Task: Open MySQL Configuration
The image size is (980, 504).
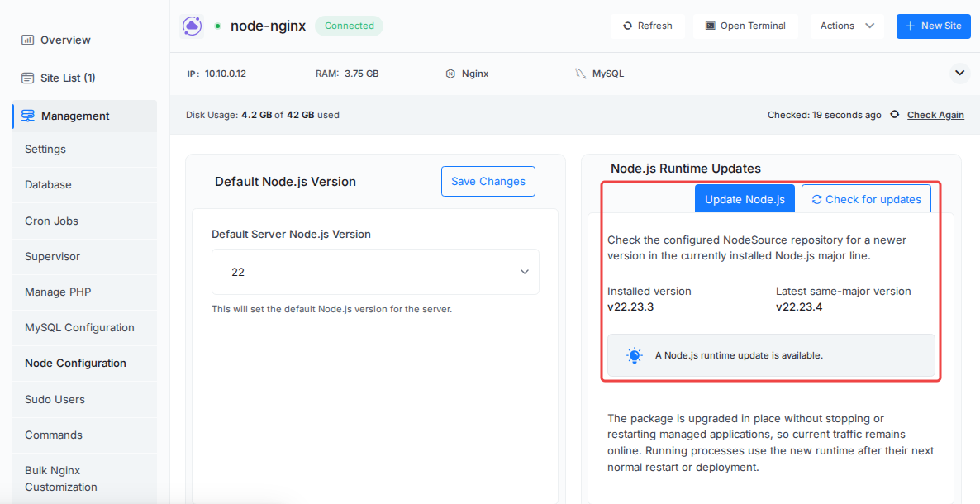Action: click(x=84, y=328)
